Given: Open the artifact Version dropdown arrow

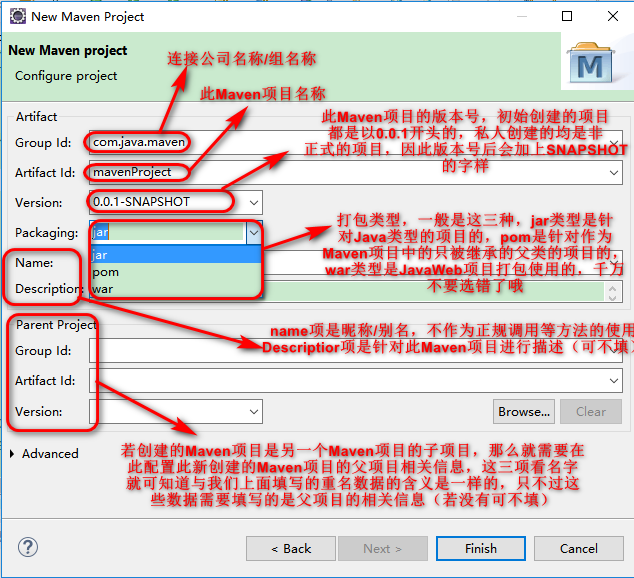Looking at the screenshot, I should 254,203.
